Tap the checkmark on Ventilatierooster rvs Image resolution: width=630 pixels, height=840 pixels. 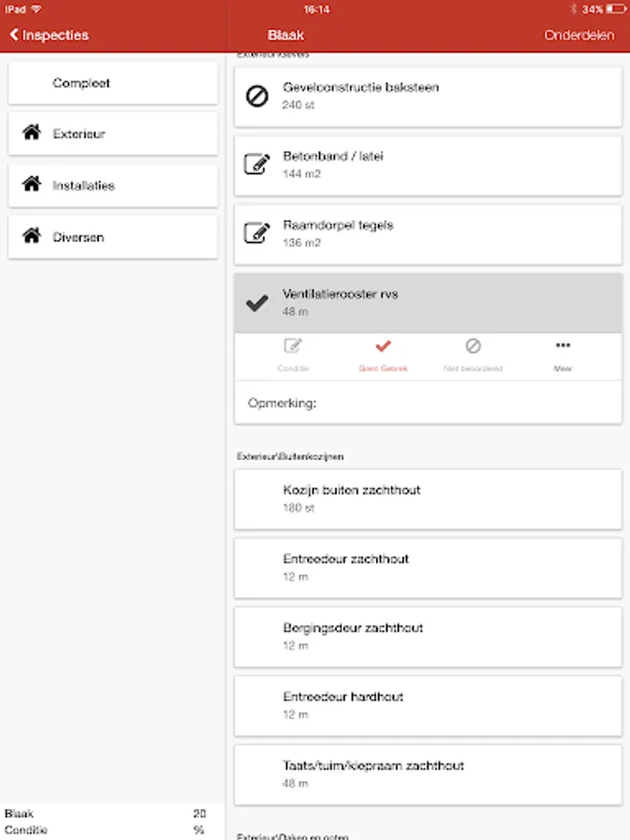pos(257,302)
